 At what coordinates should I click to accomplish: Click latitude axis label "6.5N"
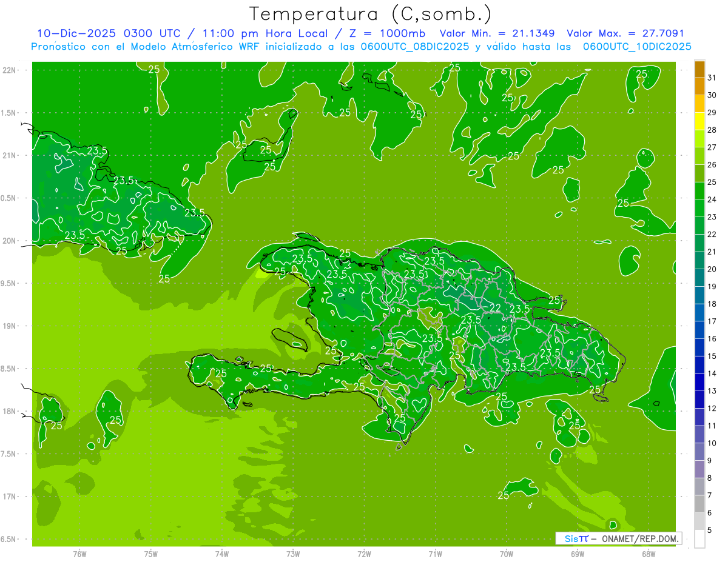[8, 539]
